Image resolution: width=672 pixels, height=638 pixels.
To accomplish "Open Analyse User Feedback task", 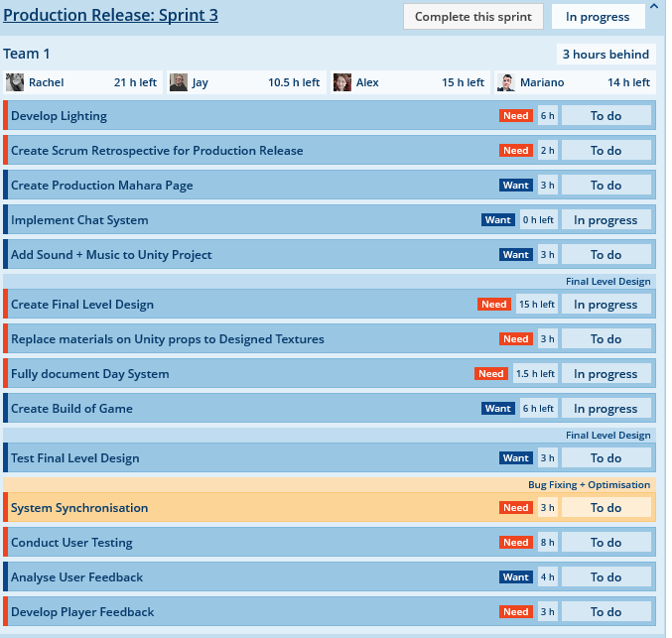I will coord(76,577).
